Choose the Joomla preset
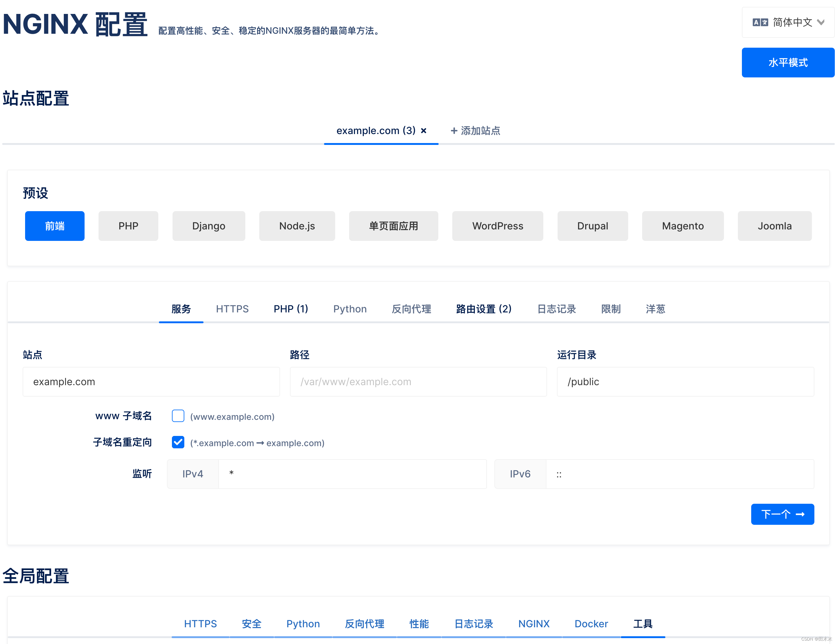 [775, 226]
